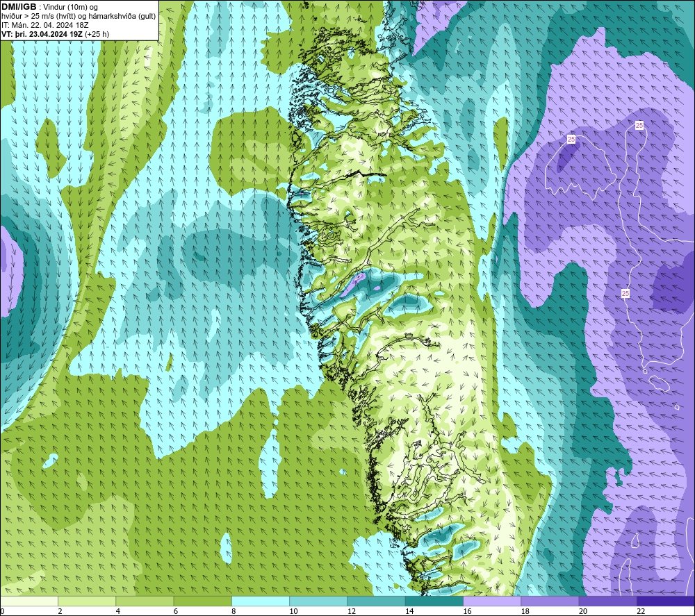Click the '2' label on the color scale
Screen dimensions: 695x616
pyautogui.click(x=60, y=611)
